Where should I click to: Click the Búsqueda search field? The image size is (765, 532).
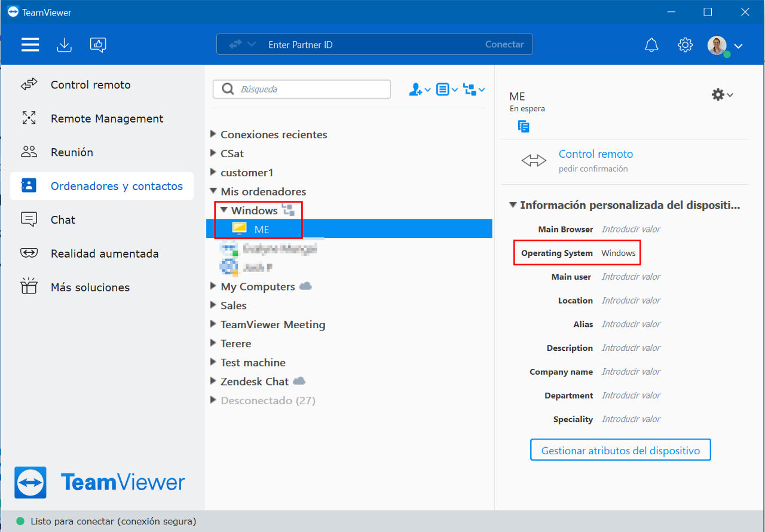(302, 89)
